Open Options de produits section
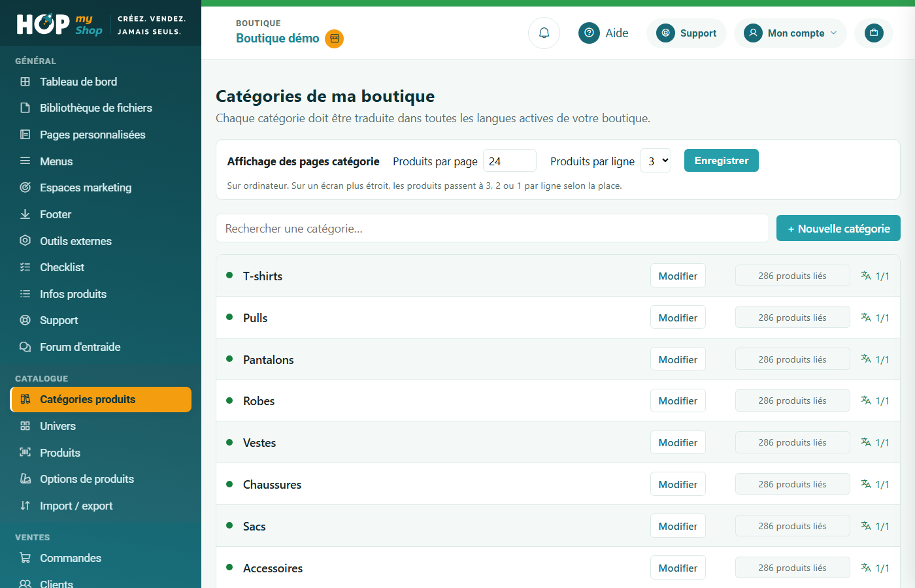Viewport: 915px width, 588px height. pyautogui.click(x=101, y=479)
